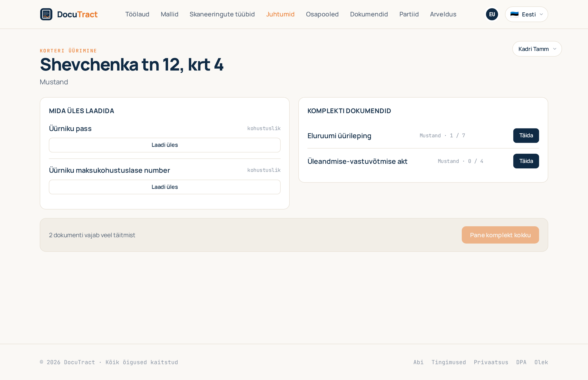
Task: Navigate to Osapooled
Action: pyautogui.click(x=322, y=14)
